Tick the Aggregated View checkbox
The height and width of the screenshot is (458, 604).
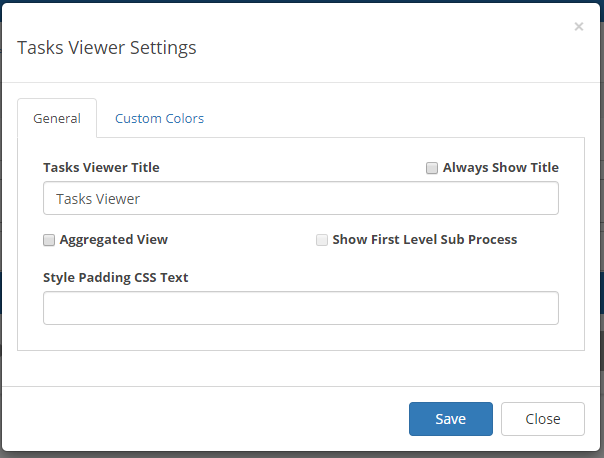(49, 240)
